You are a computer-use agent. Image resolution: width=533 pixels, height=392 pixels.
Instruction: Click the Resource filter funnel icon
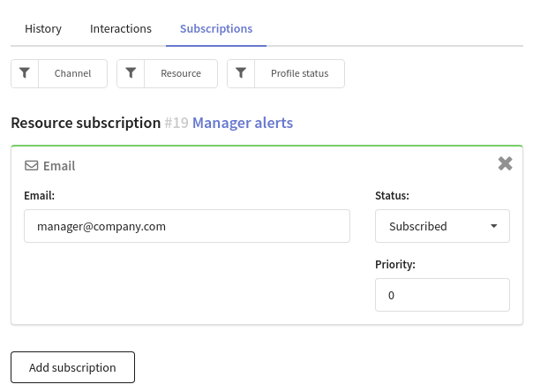(x=131, y=73)
